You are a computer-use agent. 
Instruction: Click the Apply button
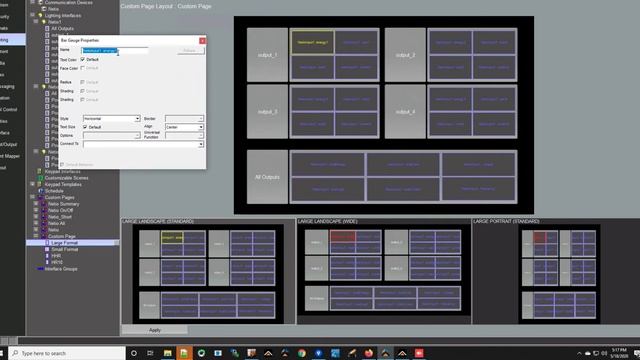[155, 330]
